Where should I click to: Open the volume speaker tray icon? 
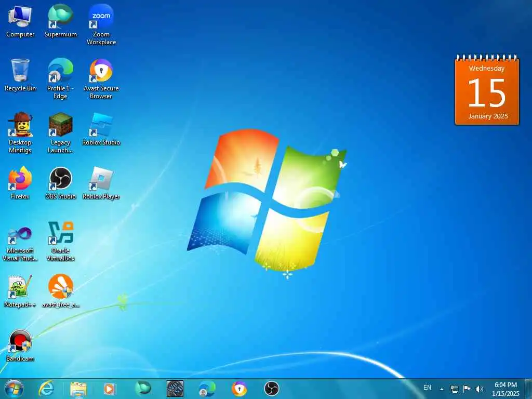480,389
